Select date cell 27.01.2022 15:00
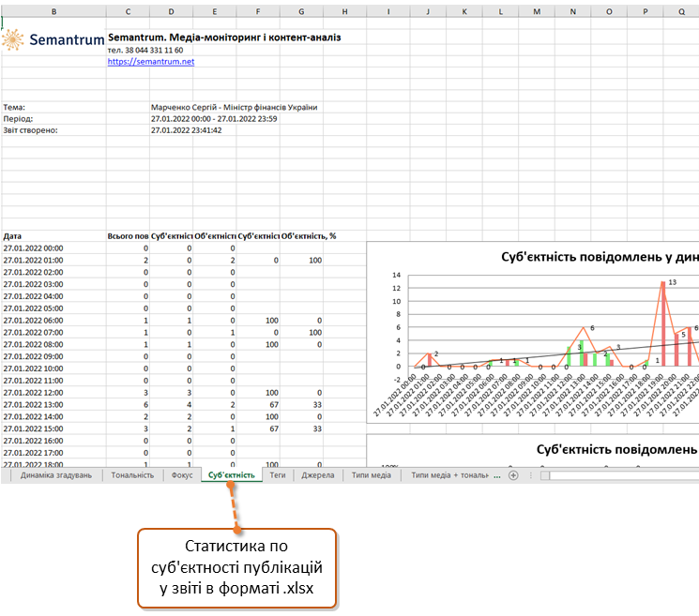Viewport: 699px width, 616px height. [53, 428]
